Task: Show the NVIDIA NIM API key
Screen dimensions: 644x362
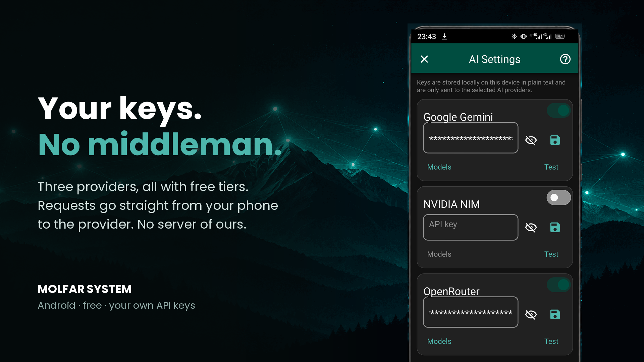Action: 531,227
